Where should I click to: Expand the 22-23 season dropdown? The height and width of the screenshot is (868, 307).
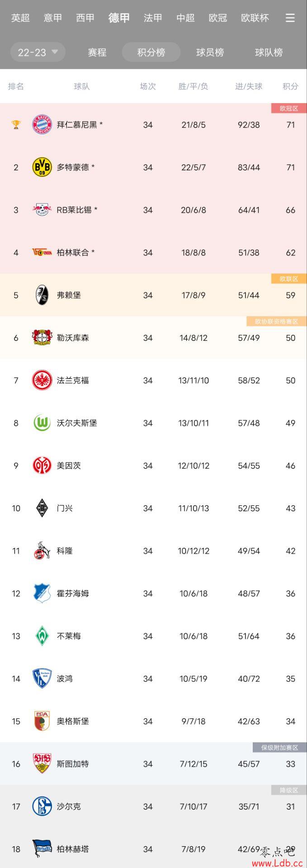coord(38,52)
